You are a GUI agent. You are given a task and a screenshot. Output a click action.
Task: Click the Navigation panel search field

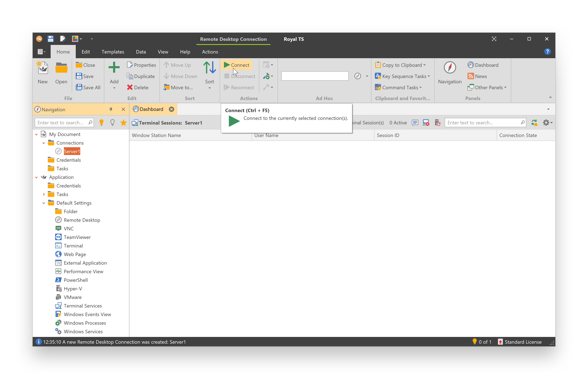64,123
